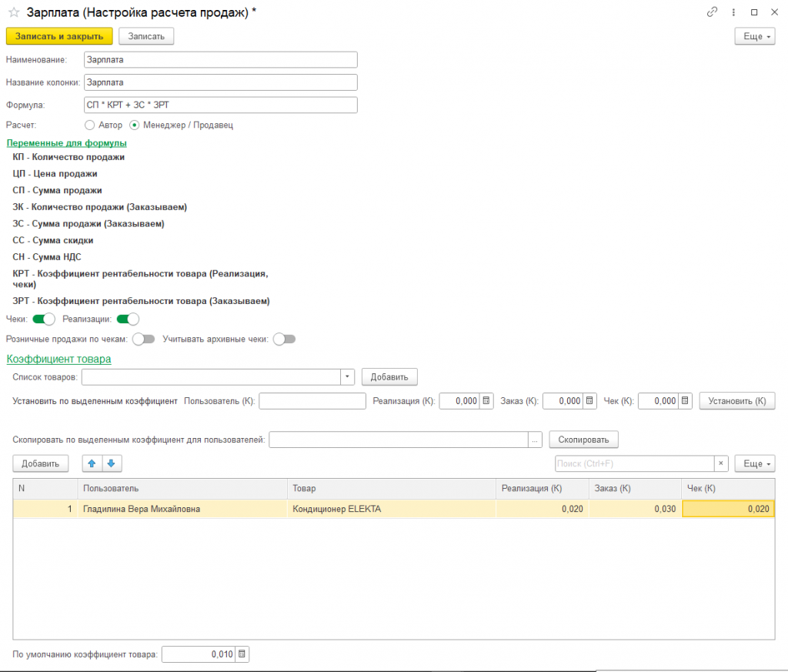Focus the copy-for-users input field

[399, 440]
